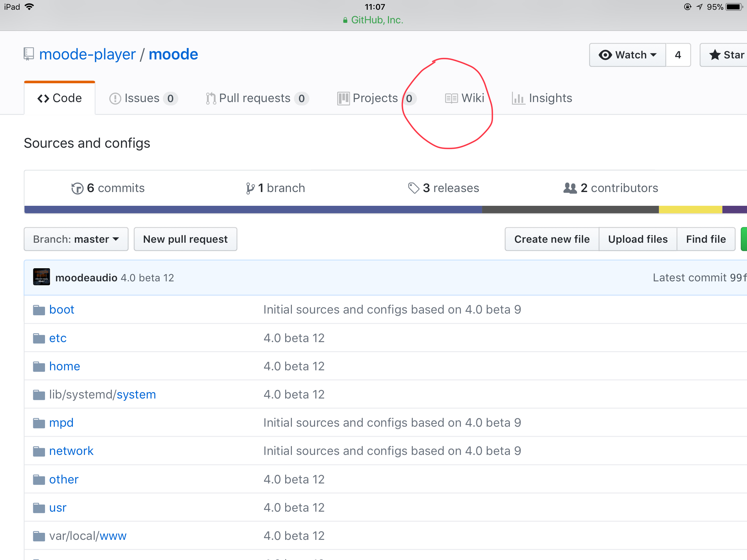Image resolution: width=747 pixels, height=560 pixels.
Task: Click the usr folder icon
Action: click(x=39, y=508)
